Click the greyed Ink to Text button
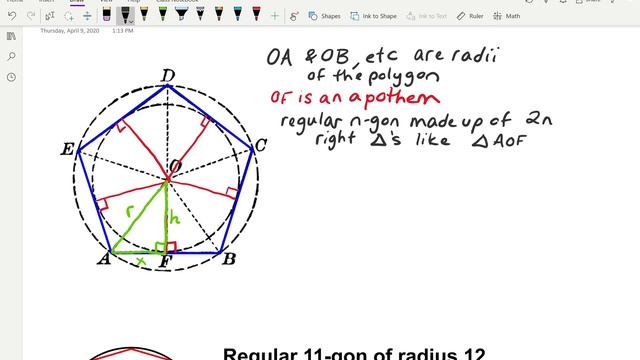The width and height of the screenshot is (640, 360). click(x=427, y=16)
